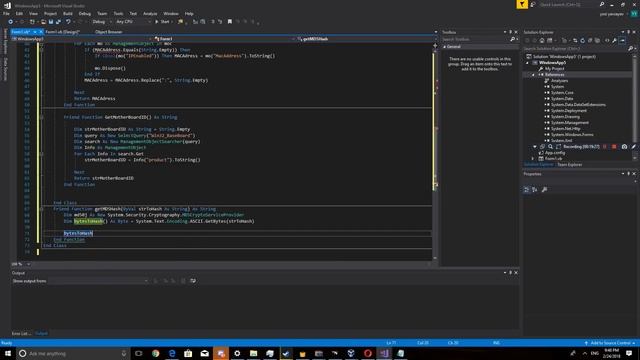The image size is (640, 360).
Task: Toggle Preview Selected Items icon
Action: click(622, 40)
